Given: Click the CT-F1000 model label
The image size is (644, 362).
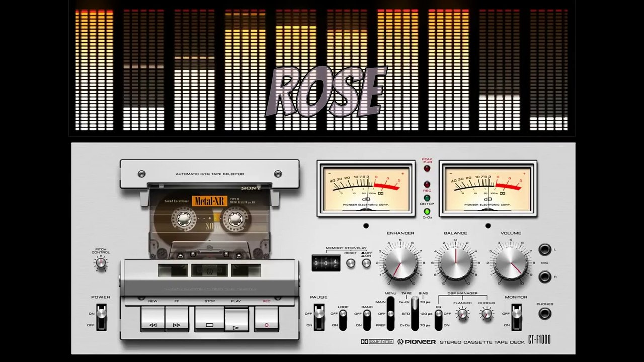Looking at the screenshot, I should point(539,340).
